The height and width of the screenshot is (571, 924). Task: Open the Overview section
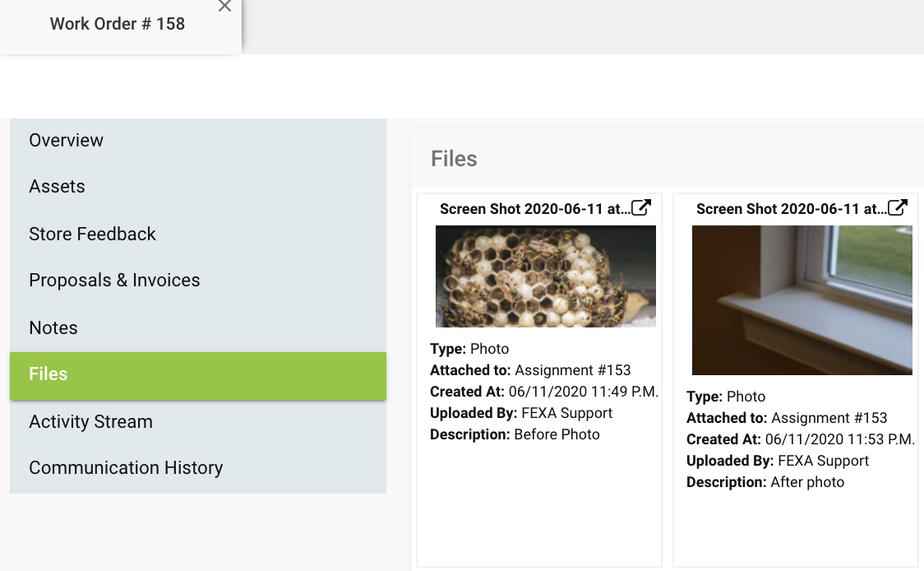pos(67,141)
